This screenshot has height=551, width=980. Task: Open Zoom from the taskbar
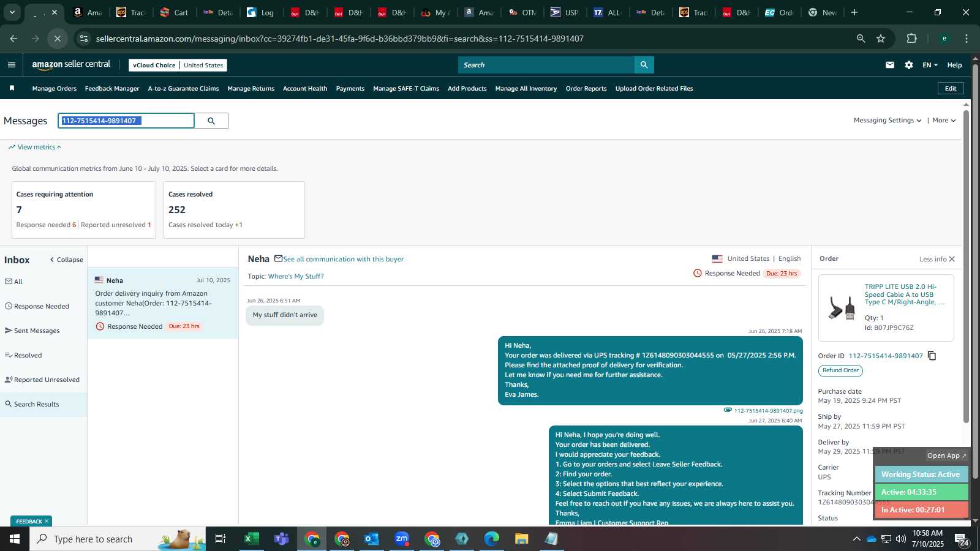402,539
